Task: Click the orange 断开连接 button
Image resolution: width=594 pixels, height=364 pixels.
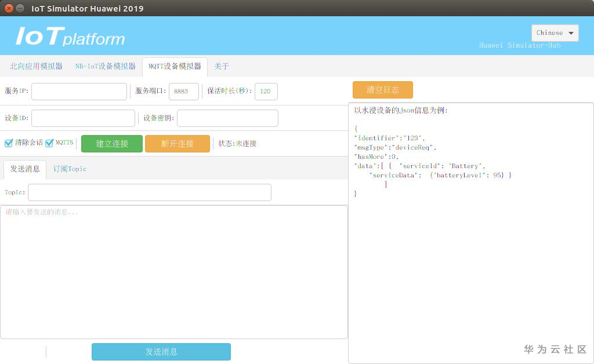Action: (178, 144)
